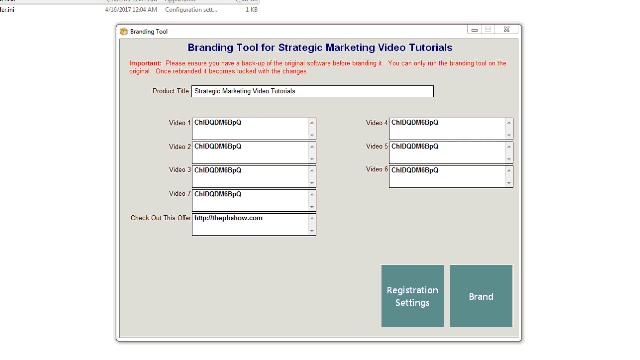Click the Brand button

[x=481, y=296]
